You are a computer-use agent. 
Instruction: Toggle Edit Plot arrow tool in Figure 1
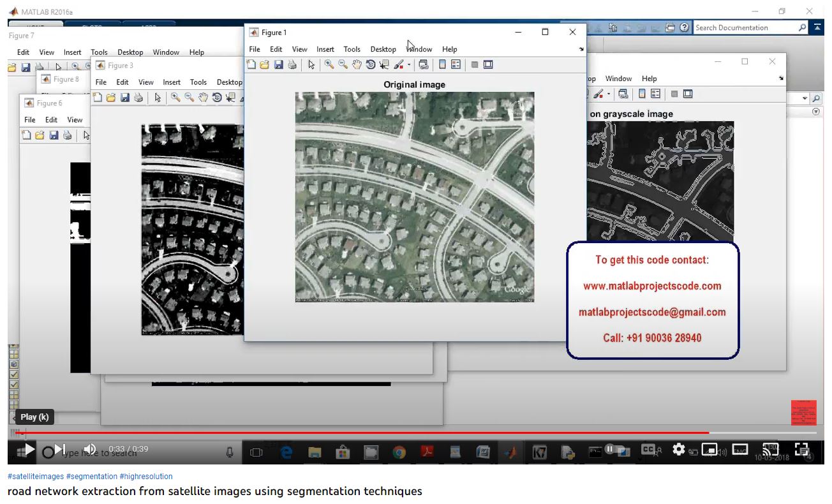point(311,64)
